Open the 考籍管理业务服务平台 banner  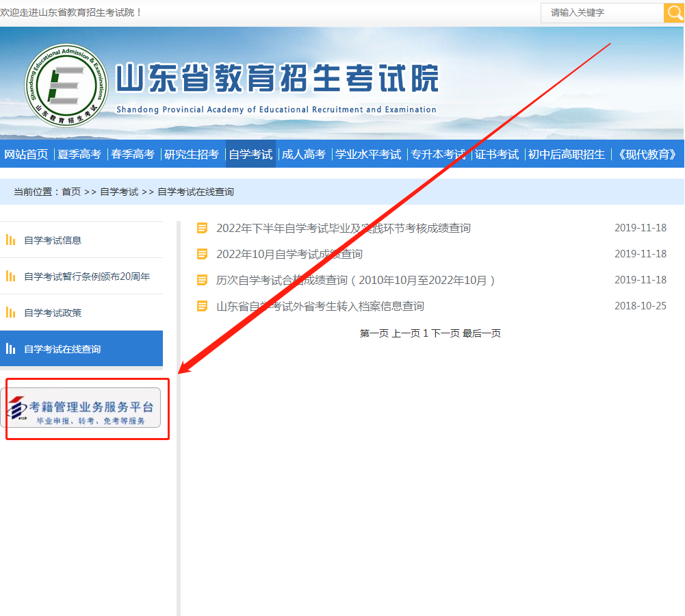pyautogui.click(x=86, y=409)
